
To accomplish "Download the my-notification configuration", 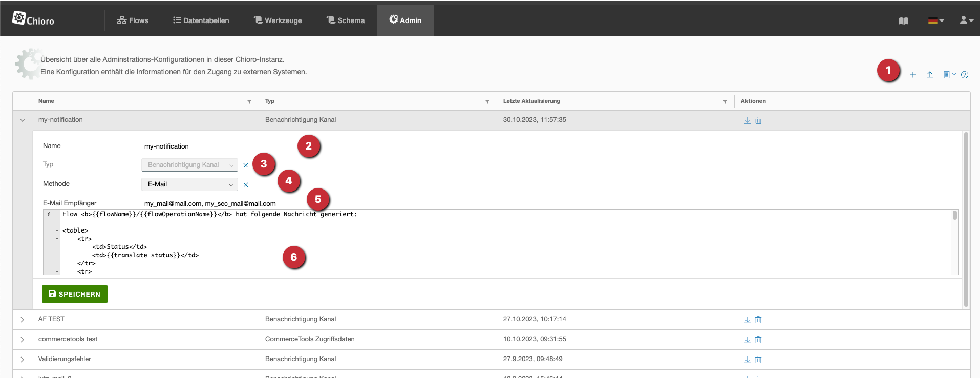I will point(747,120).
